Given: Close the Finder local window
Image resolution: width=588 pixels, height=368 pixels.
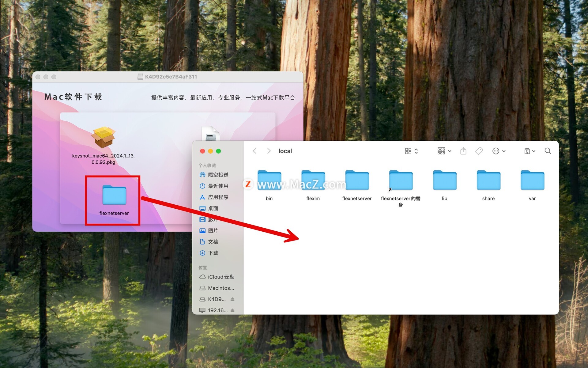Looking at the screenshot, I should coord(202,151).
